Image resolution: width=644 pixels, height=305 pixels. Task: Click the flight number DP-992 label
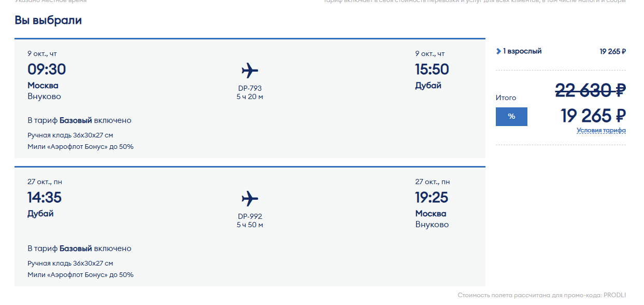tap(250, 216)
